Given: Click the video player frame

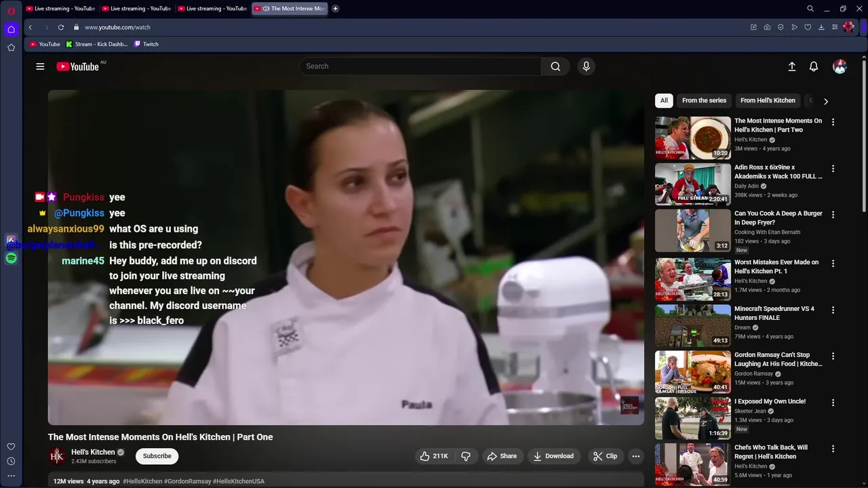Looking at the screenshot, I should [346, 258].
